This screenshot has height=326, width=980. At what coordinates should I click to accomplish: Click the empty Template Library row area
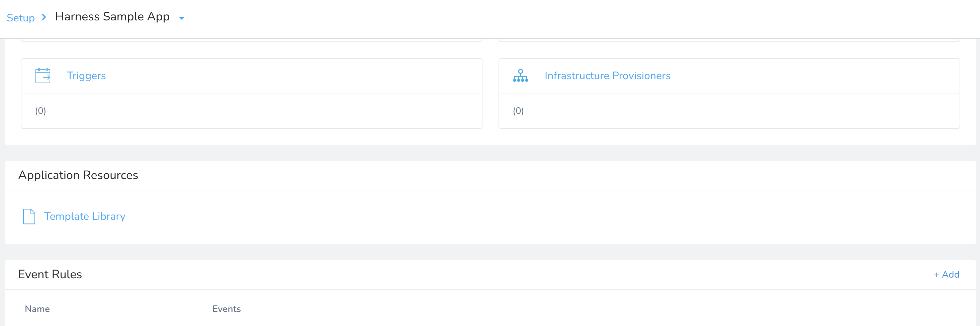click(x=491, y=216)
